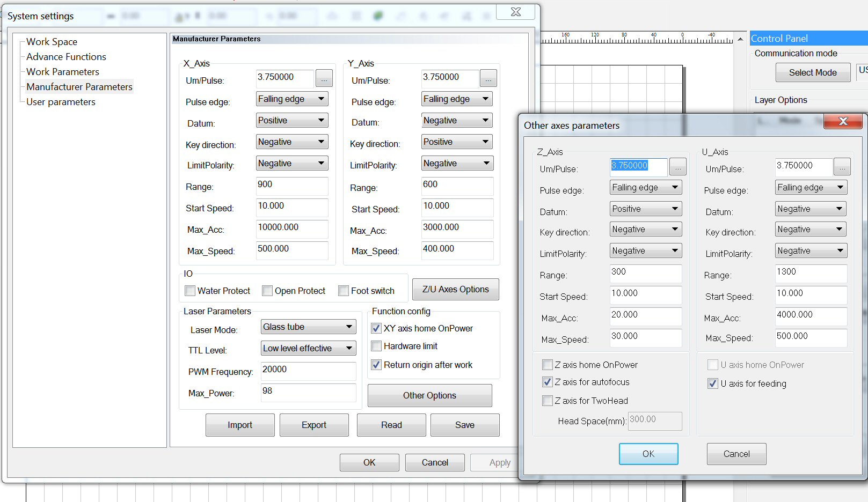This screenshot has width=868, height=502.
Task: Select Work Parameters in settings tree
Action: (x=63, y=72)
